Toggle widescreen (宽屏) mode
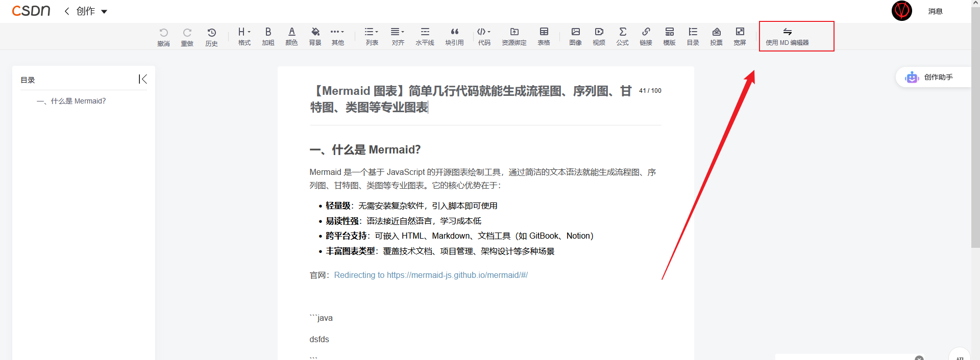980x360 pixels. point(740,36)
